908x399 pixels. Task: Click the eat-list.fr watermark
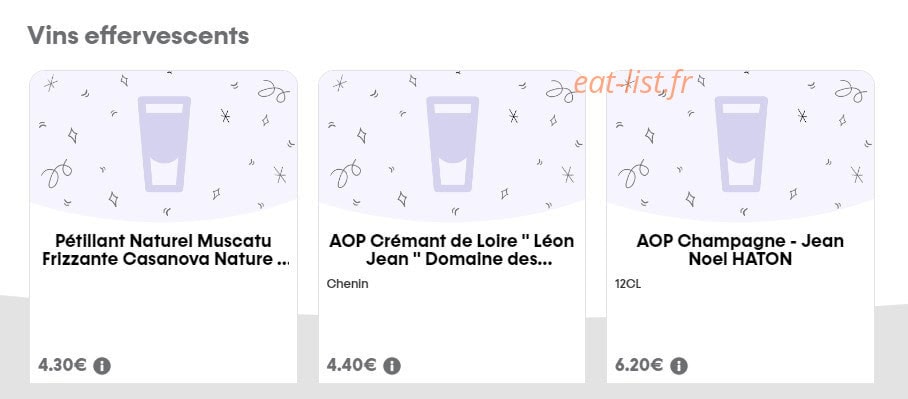[x=633, y=83]
